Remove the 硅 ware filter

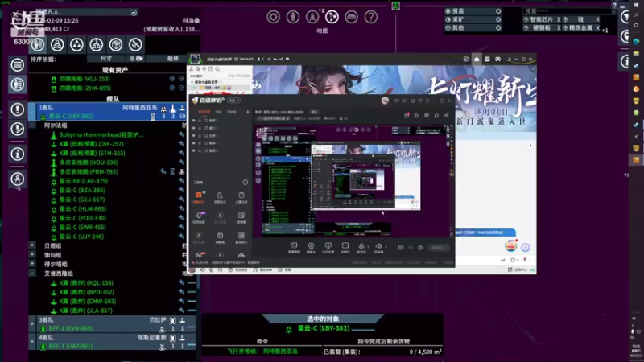pyautogui.click(x=597, y=19)
